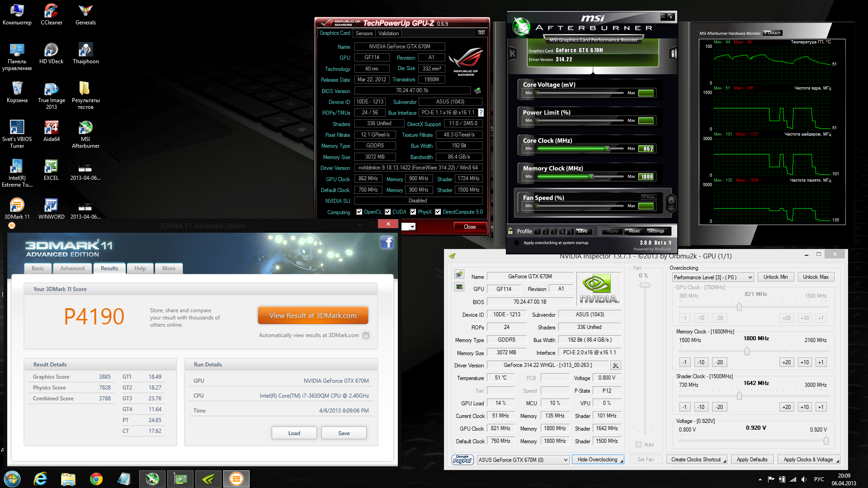Click Create Clocks Shortcut
The width and height of the screenshot is (868, 488).
pos(697,460)
